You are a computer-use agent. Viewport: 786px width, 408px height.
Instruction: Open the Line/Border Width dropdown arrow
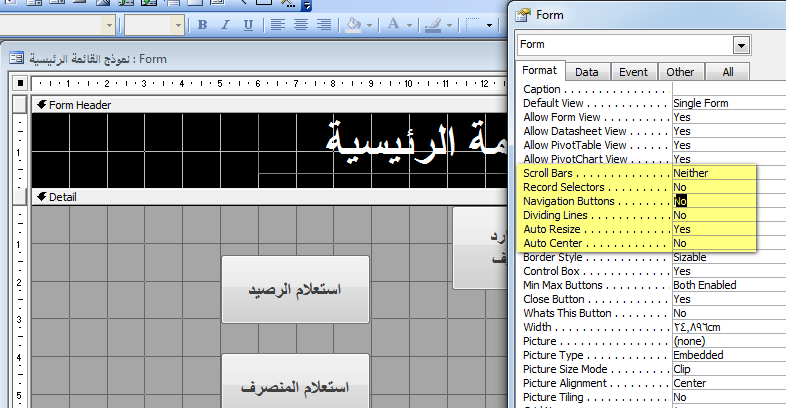[x=489, y=25]
